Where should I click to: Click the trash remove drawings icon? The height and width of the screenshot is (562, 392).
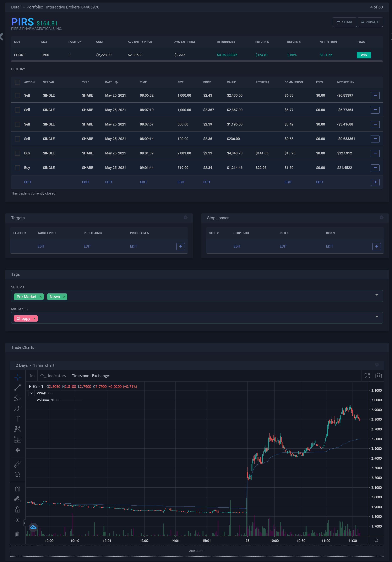click(17, 534)
